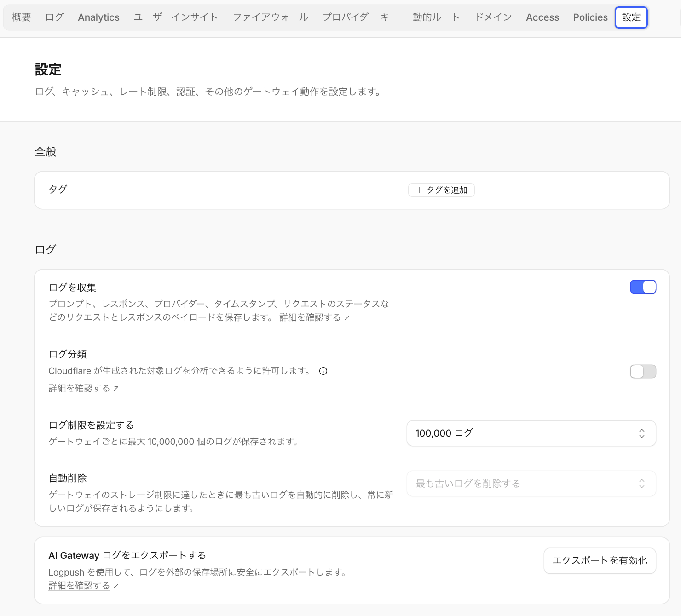
Task: Click the 全般 section heading
Action: (x=46, y=152)
